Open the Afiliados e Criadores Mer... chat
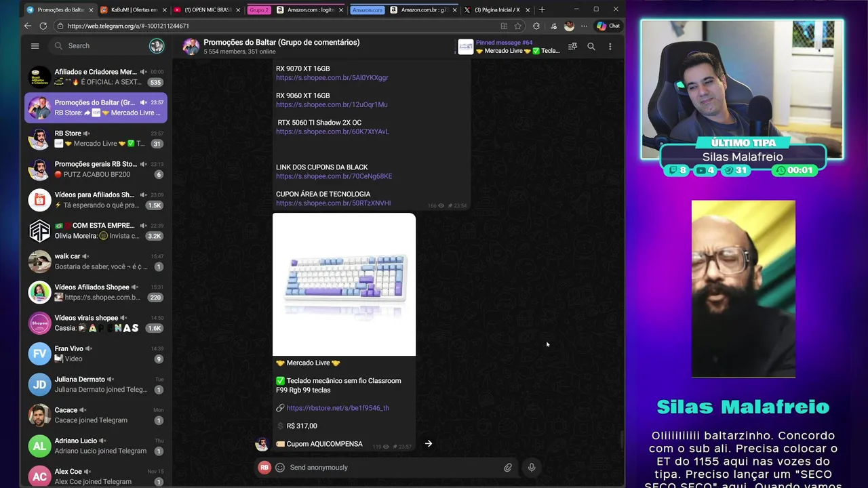This screenshot has height=488, width=868. 96,77
